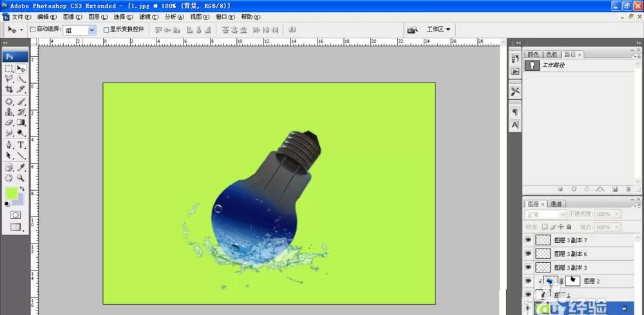Click Fill path with foreground color icon
Image resolution: width=644 pixels, height=315 pixels.
[x=560, y=189]
